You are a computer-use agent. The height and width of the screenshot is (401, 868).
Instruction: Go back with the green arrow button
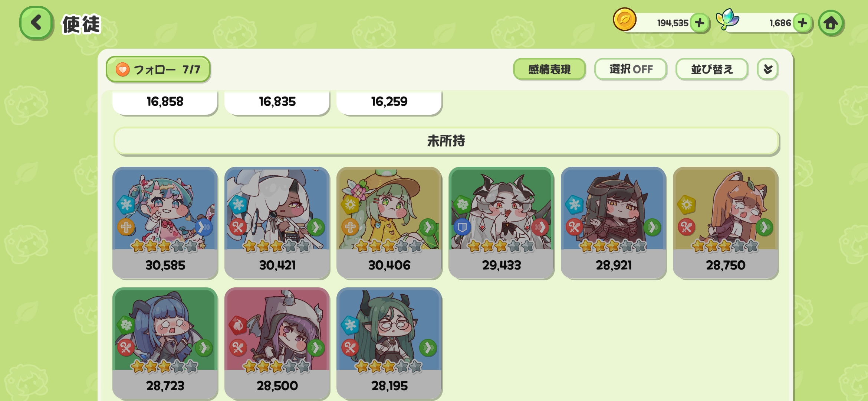click(x=36, y=23)
